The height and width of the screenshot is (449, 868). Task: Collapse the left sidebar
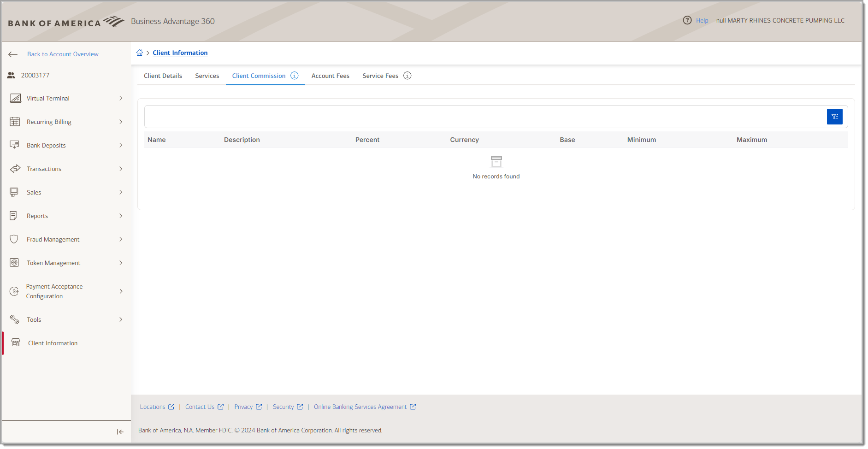[119, 432]
